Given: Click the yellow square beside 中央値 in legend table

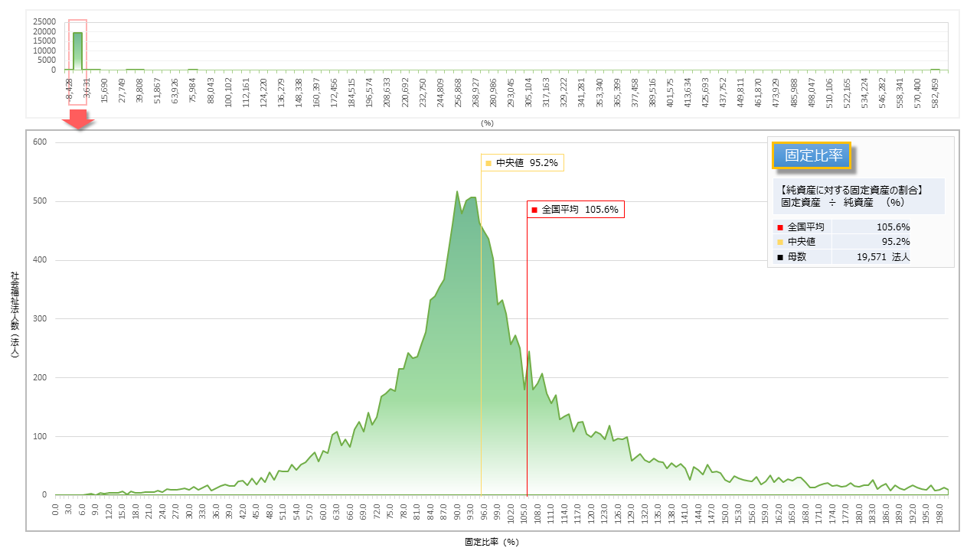Looking at the screenshot, I should (x=780, y=242).
